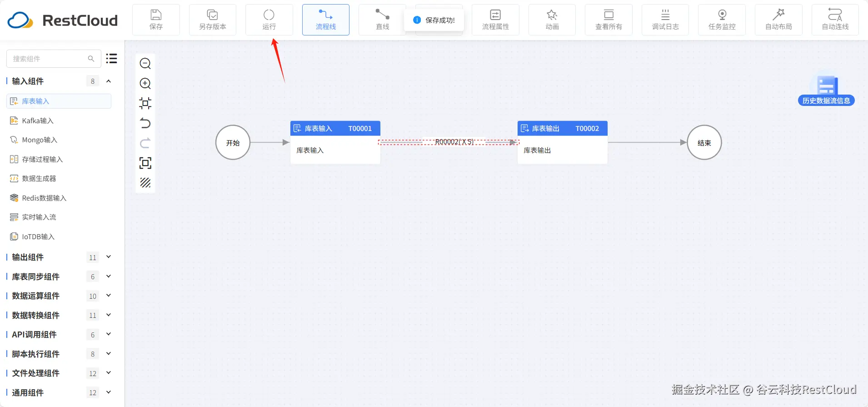Select the 库表输出 T00002 node header

(563, 128)
